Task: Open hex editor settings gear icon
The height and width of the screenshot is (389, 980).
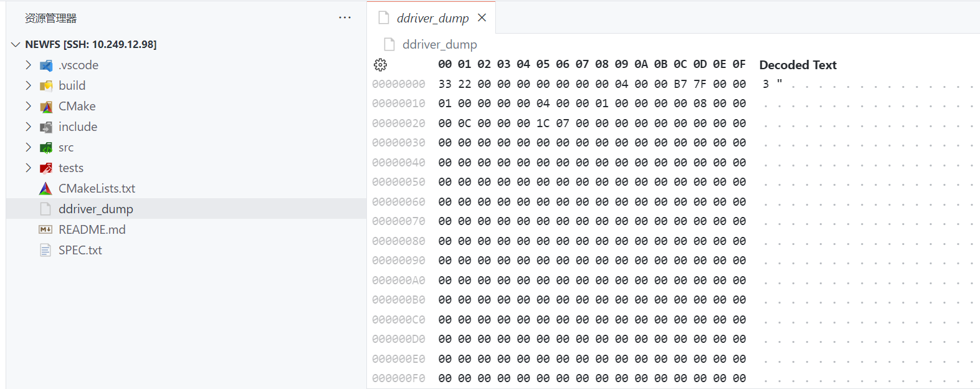Action: coord(380,65)
